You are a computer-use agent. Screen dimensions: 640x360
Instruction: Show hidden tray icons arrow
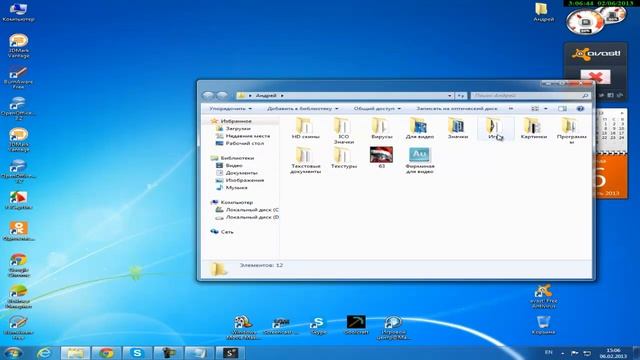click(562, 353)
